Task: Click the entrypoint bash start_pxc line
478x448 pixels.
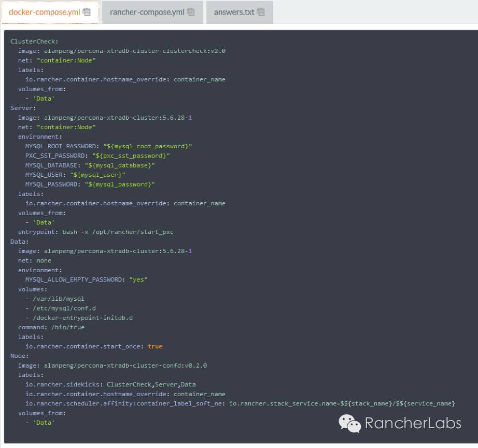Action: click(95, 232)
